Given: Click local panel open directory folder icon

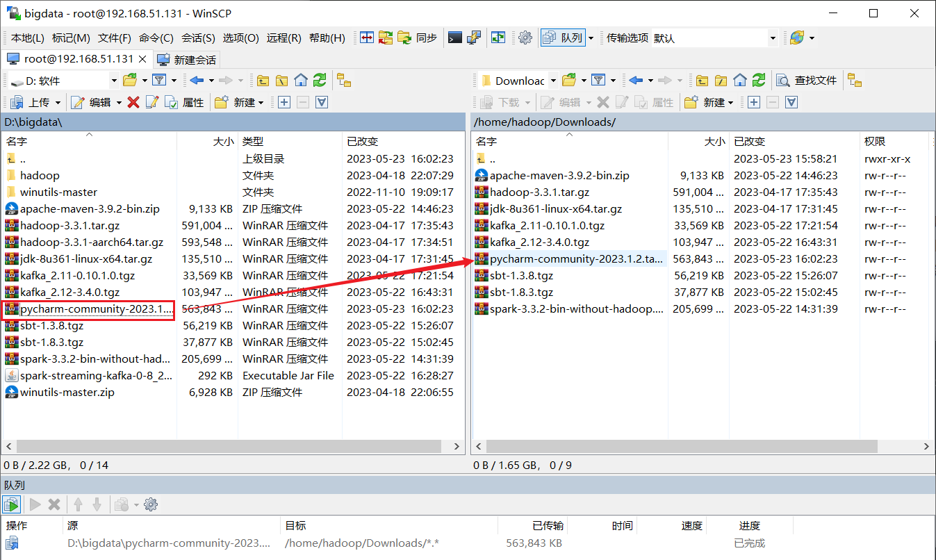Looking at the screenshot, I should pos(130,81).
